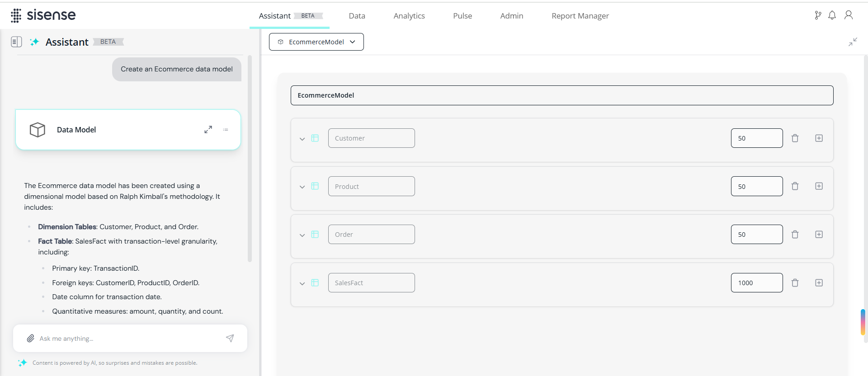Open the EcommerceModel dropdown selector
Viewport: 868px width, 376px height.
316,42
